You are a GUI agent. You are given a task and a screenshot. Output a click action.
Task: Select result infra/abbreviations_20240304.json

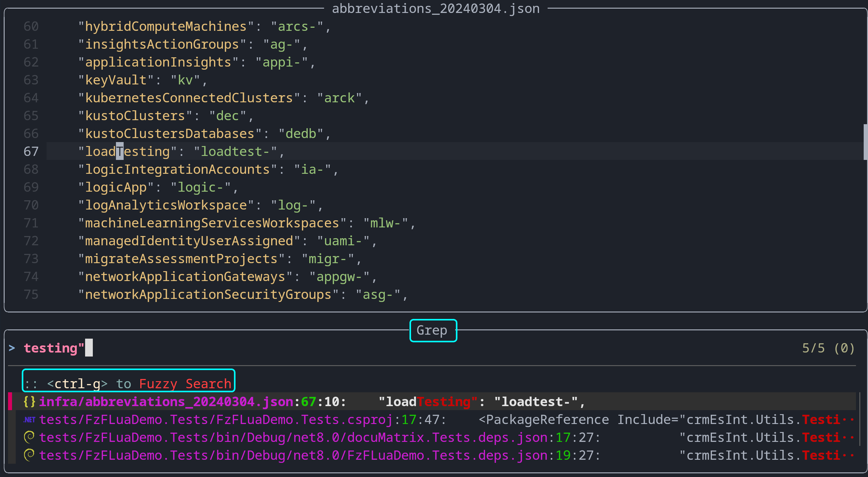pos(432,402)
